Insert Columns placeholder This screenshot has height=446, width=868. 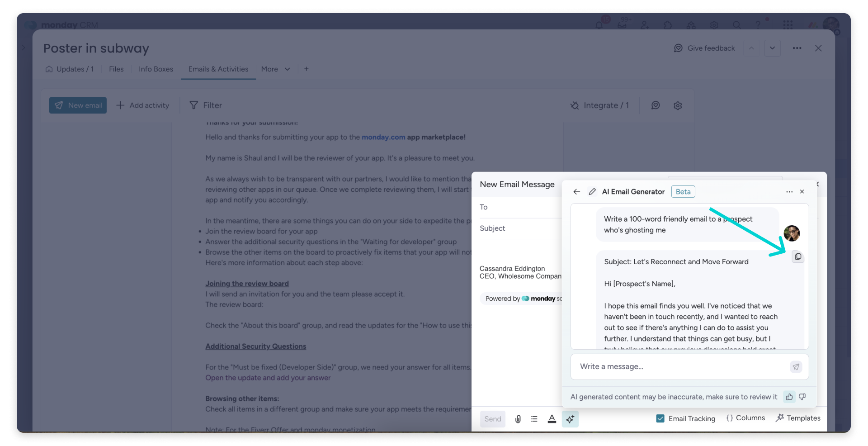[745, 418]
